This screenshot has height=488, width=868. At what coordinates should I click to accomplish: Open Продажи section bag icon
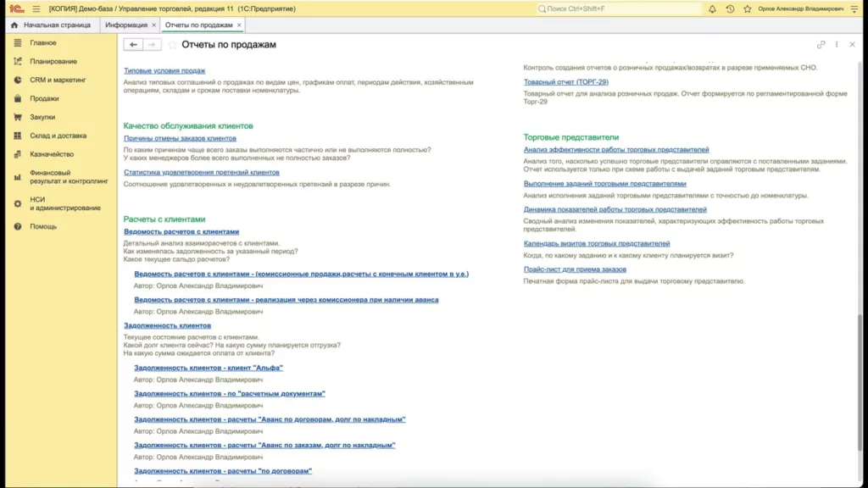(18, 98)
